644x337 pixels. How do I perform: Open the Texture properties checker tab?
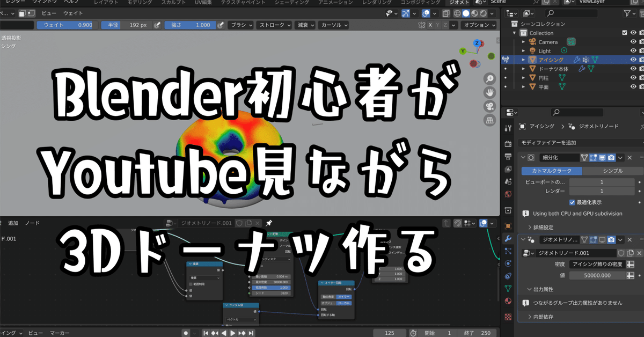[508, 316]
